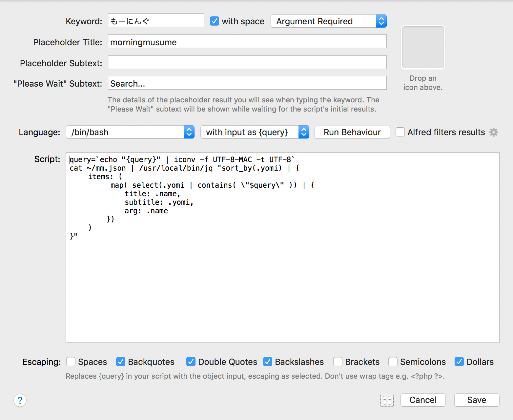
Task: Toggle the Dollars escaping checkbox
Action: pyautogui.click(x=459, y=362)
